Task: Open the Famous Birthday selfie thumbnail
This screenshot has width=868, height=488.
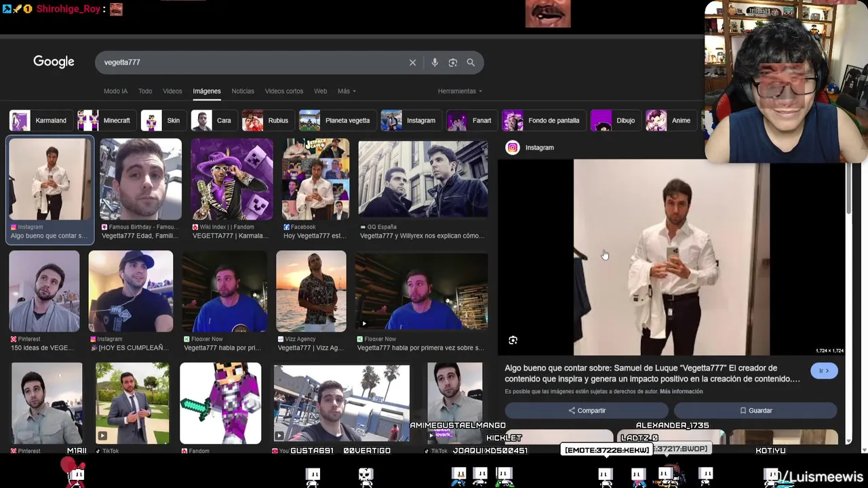Action: coord(140,180)
